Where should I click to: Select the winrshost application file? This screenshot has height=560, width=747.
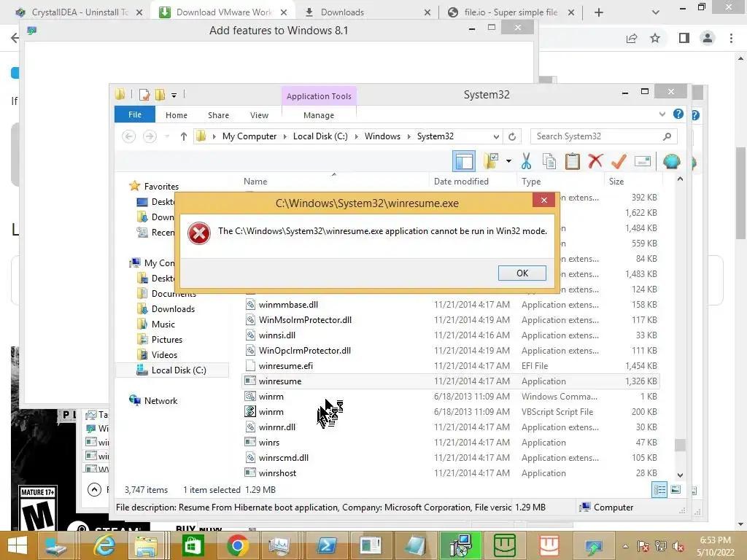click(x=277, y=472)
